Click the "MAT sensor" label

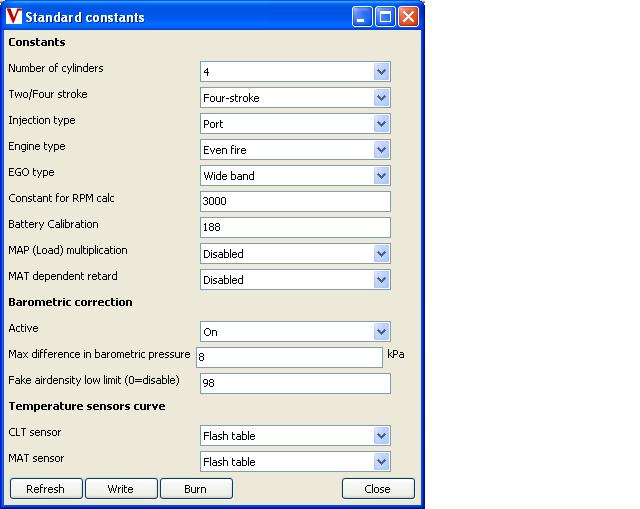(36, 458)
